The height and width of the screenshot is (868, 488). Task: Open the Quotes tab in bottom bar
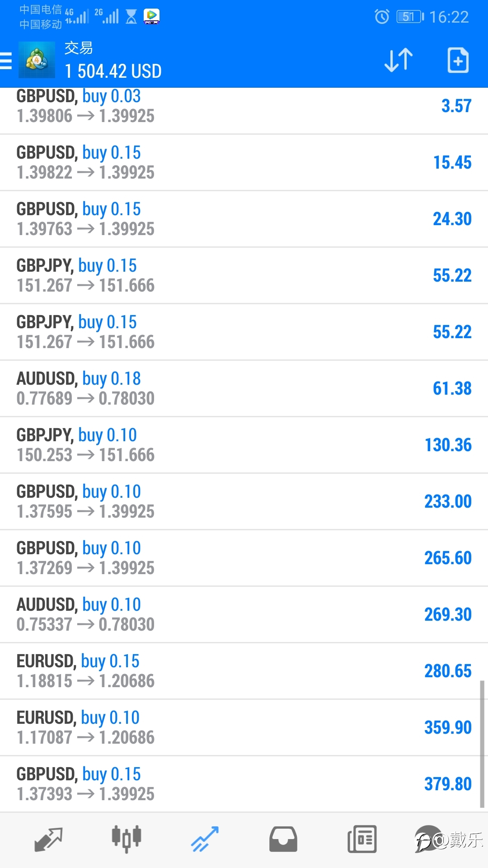48,840
